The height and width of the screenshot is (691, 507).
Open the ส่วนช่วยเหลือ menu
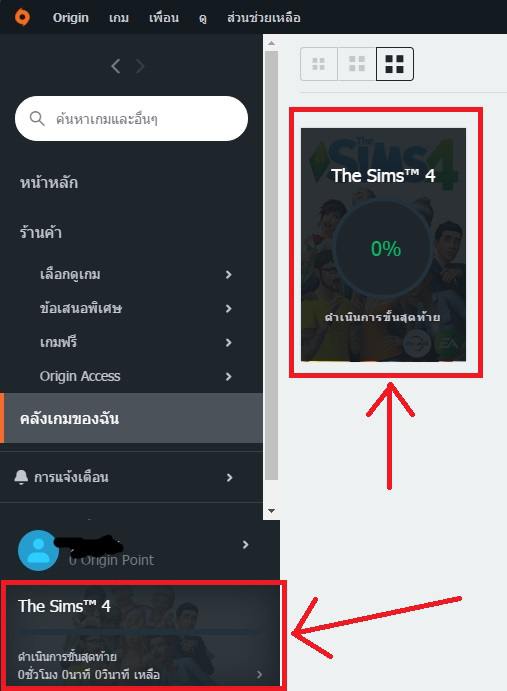[264, 18]
